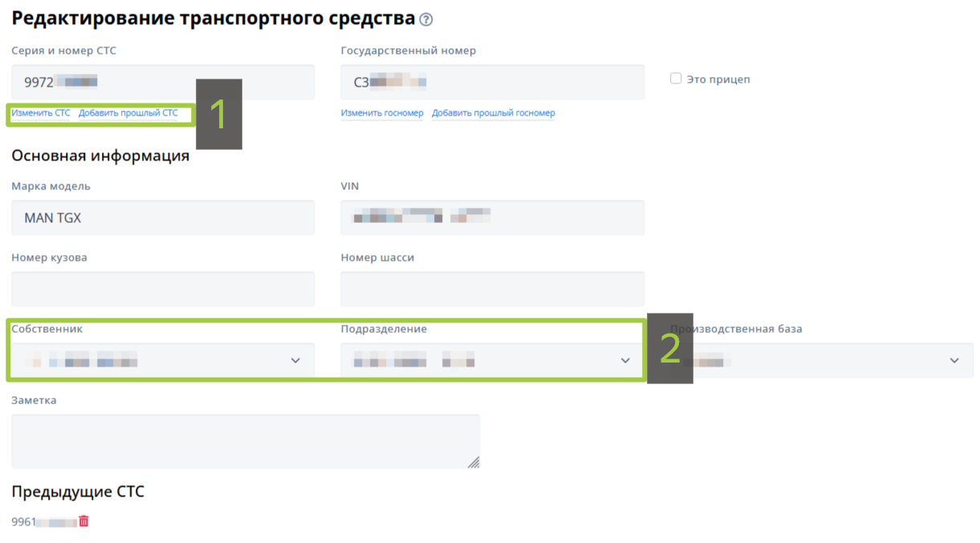Click the 'Редактирование транспортного средства' heading

click(x=213, y=18)
